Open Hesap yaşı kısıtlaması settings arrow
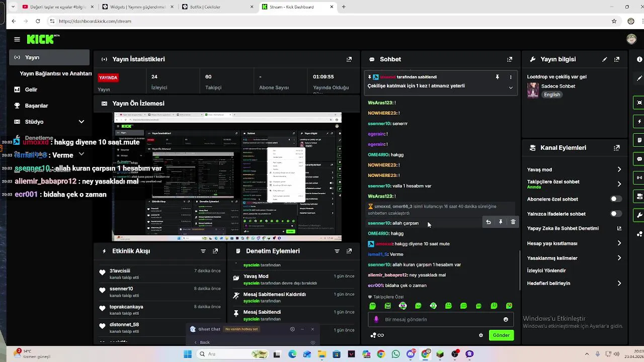644x362 pixels. [x=619, y=243]
